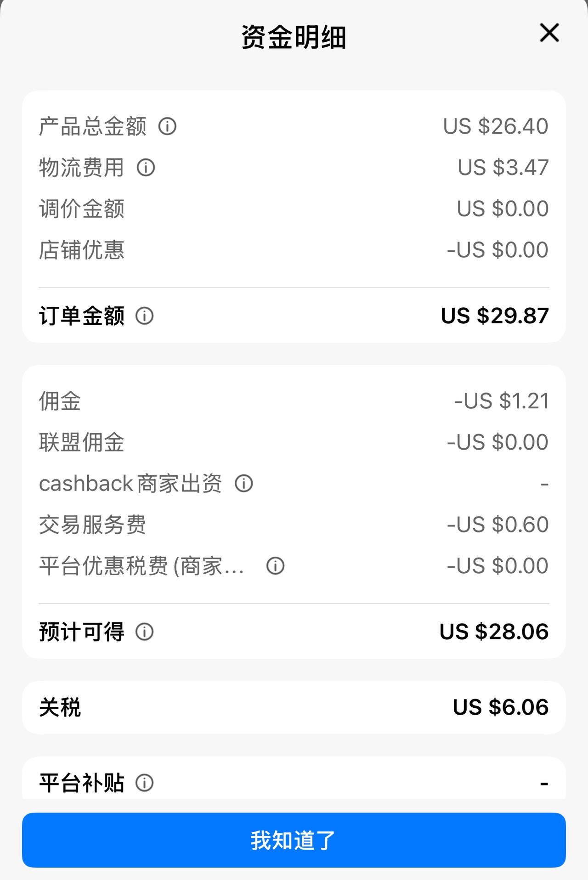The height and width of the screenshot is (880, 588).
Task: Click the 资金明细 title text
Action: [x=294, y=37]
